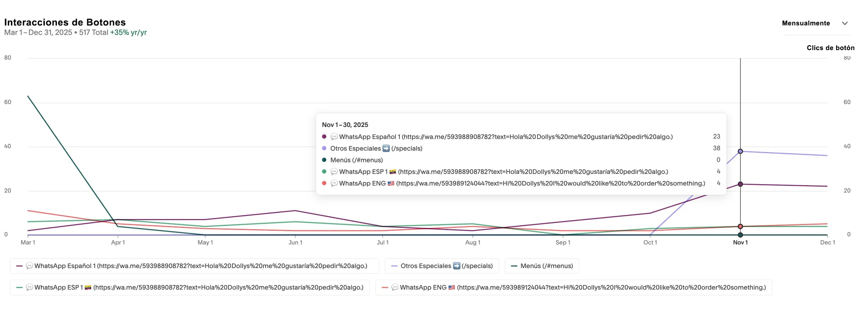Image resolution: width=868 pixels, height=309 pixels.
Task: Click the speech bubble icon in WhatsApp ESP 1 legend
Action: point(30,287)
